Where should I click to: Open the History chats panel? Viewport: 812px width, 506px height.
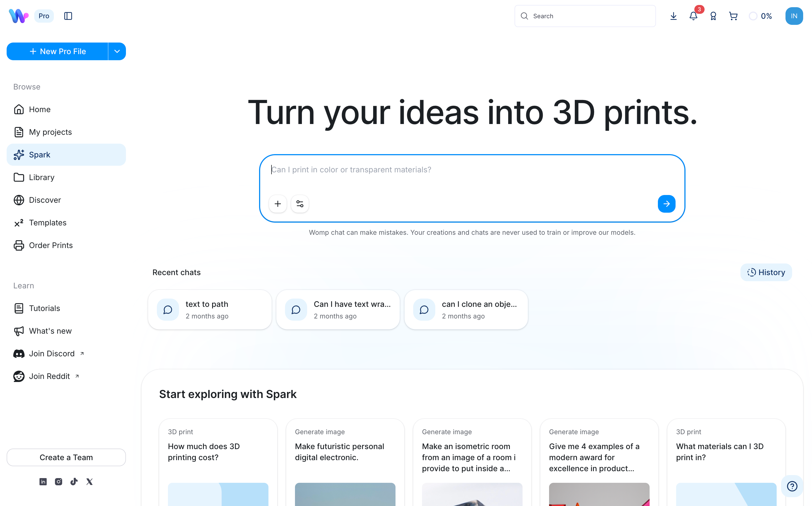(766, 272)
